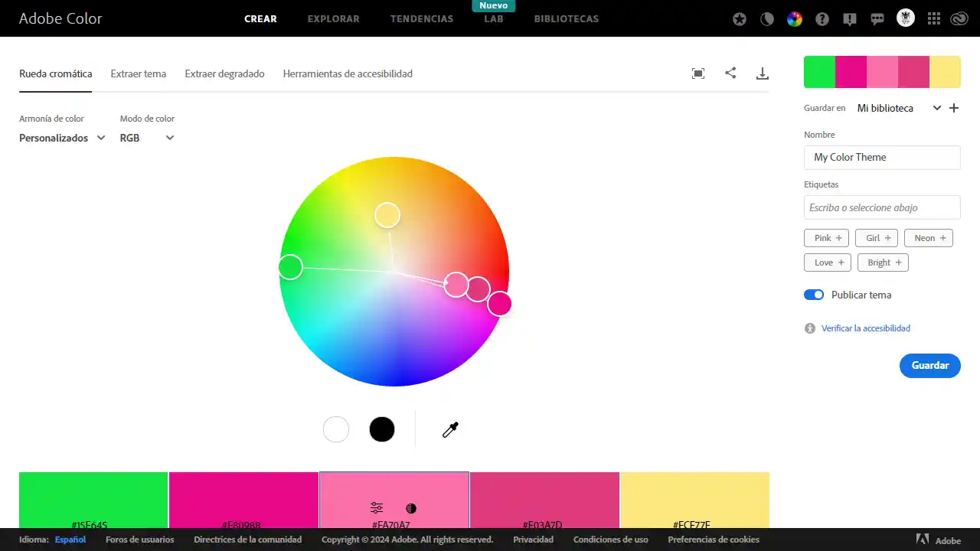Image resolution: width=980 pixels, height=551 pixels.
Task: Click the download theme icon
Action: pyautogui.click(x=763, y=73)
